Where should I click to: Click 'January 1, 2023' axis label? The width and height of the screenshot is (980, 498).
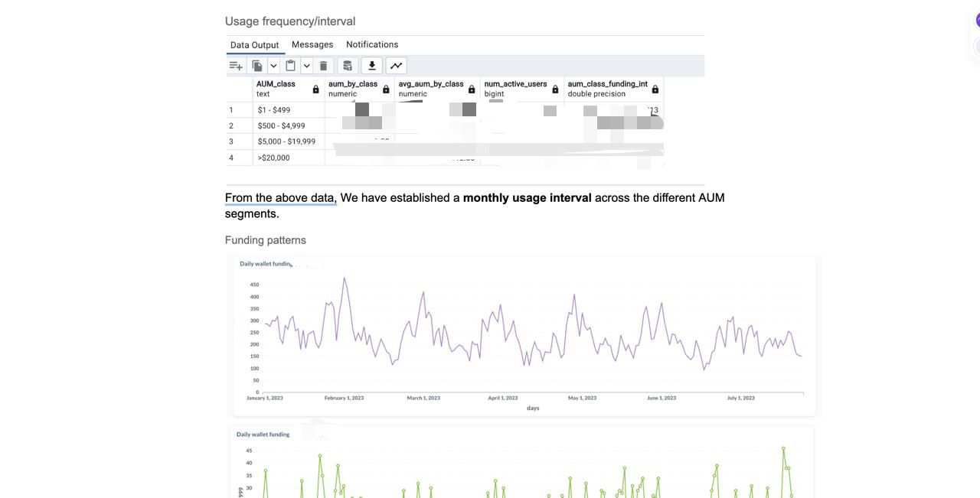point(265,398)
